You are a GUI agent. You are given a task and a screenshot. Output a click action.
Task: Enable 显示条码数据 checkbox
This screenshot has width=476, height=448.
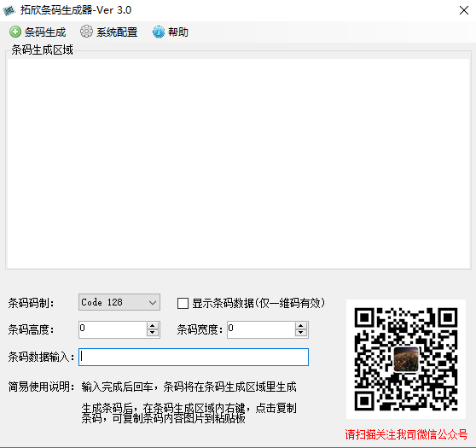[183, 303]
